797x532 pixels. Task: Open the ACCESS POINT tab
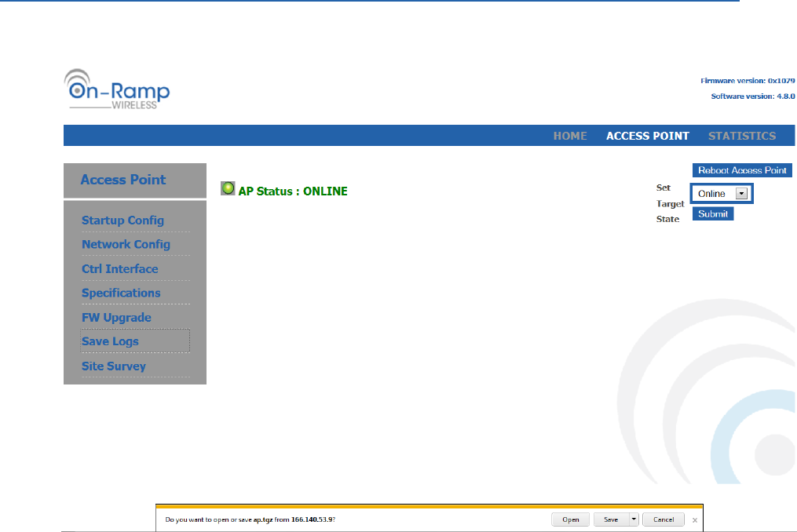pyautogui.click(x=648, y=136)
